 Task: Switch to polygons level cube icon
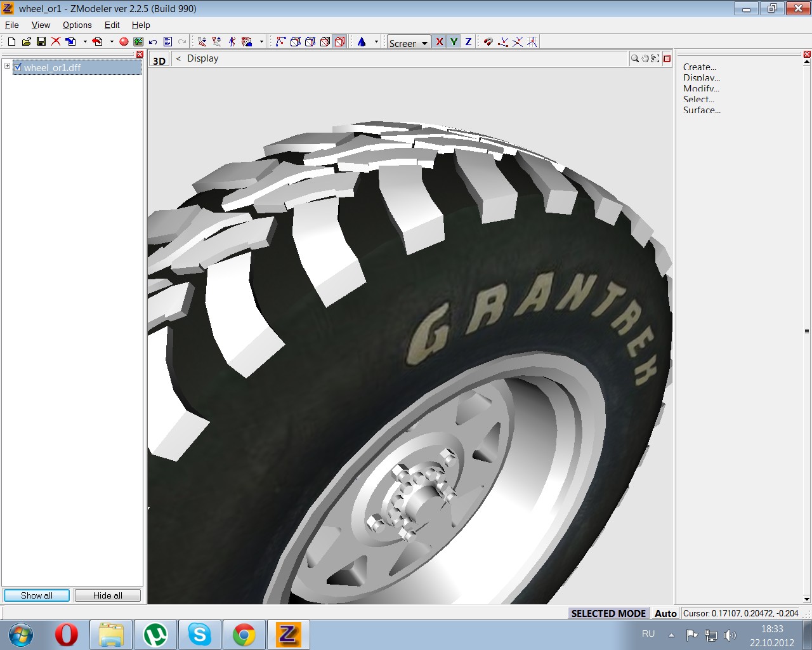pos(325,42)
